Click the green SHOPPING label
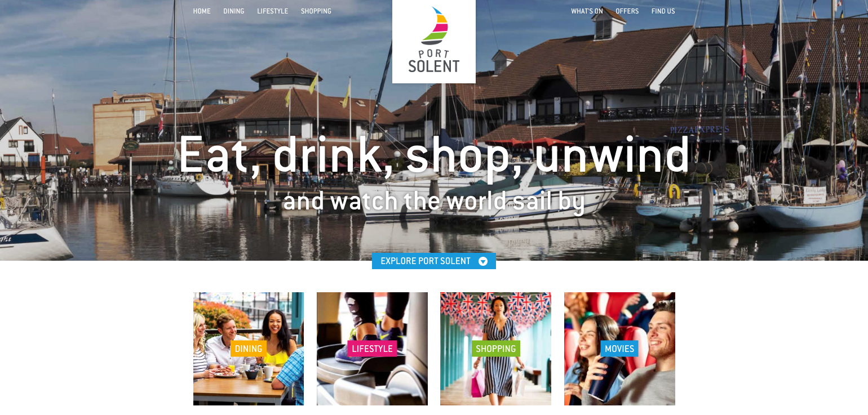 coord(496,349)
